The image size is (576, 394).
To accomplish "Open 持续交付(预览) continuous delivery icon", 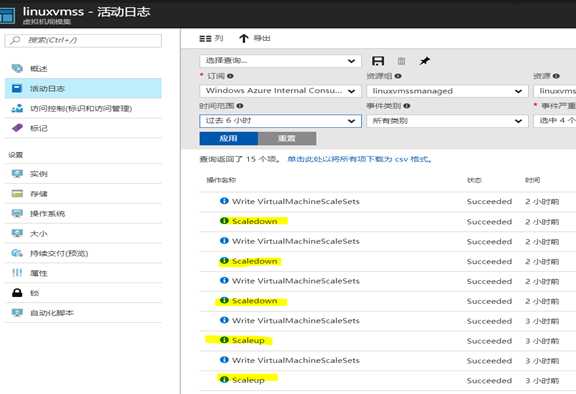I will click(17, 253).
